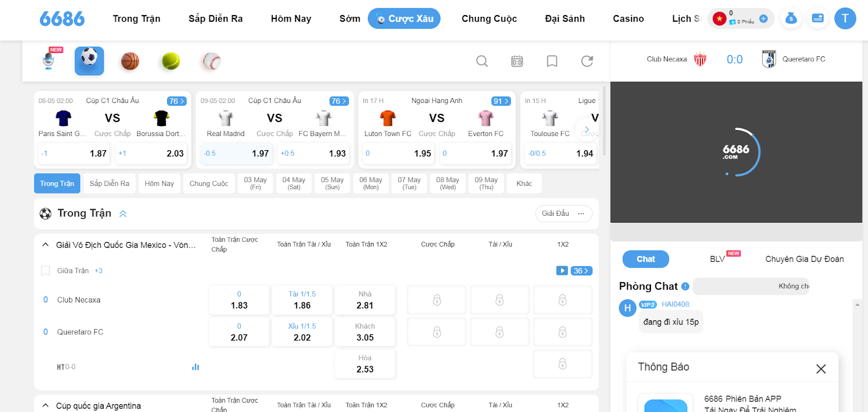The image size is (868, 412).
Task: Select the baseball sport icon
Action: [x=212, y=61]
